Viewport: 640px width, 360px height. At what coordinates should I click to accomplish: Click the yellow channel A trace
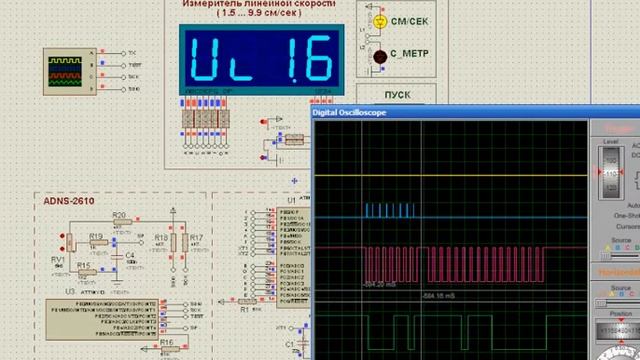pos(451,176)
